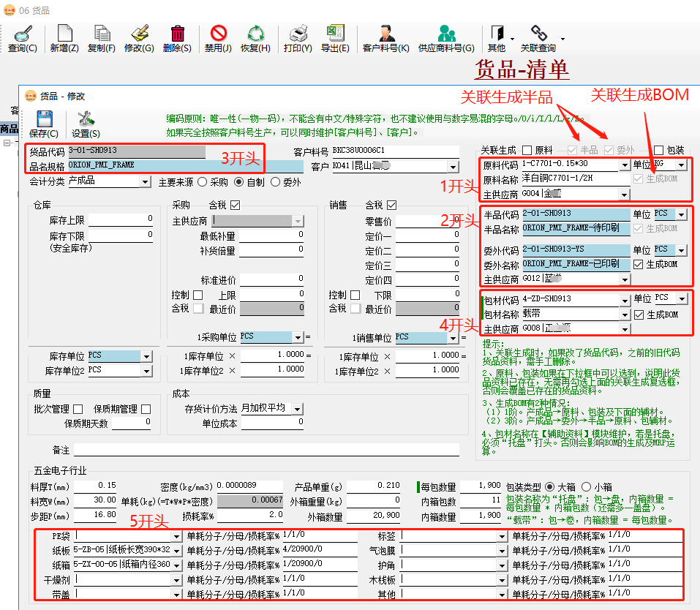Click the 导出(E) export icon
The height and width of the screenshot is (610, 700).
(335, 34)
